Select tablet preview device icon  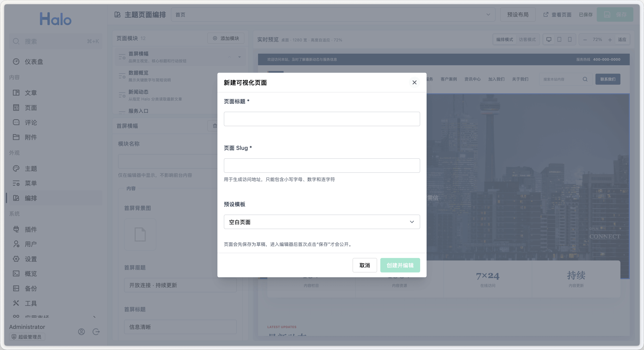coord(559,39)
